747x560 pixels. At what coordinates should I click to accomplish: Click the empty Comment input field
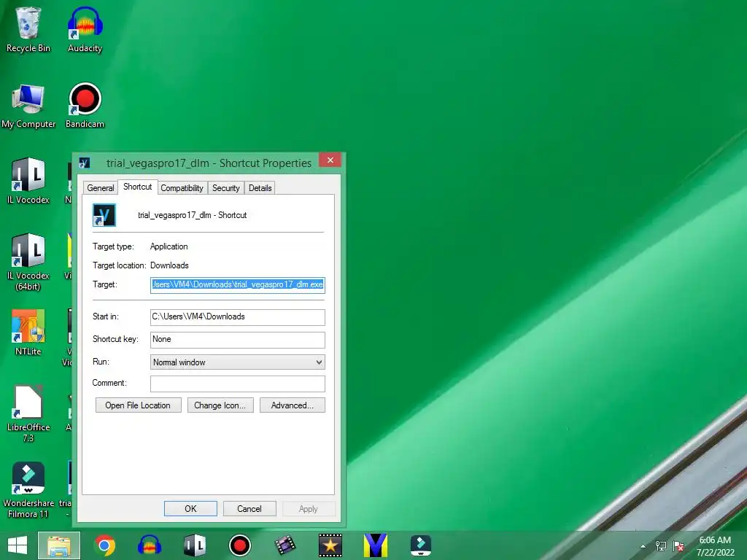tap(238, 384)
